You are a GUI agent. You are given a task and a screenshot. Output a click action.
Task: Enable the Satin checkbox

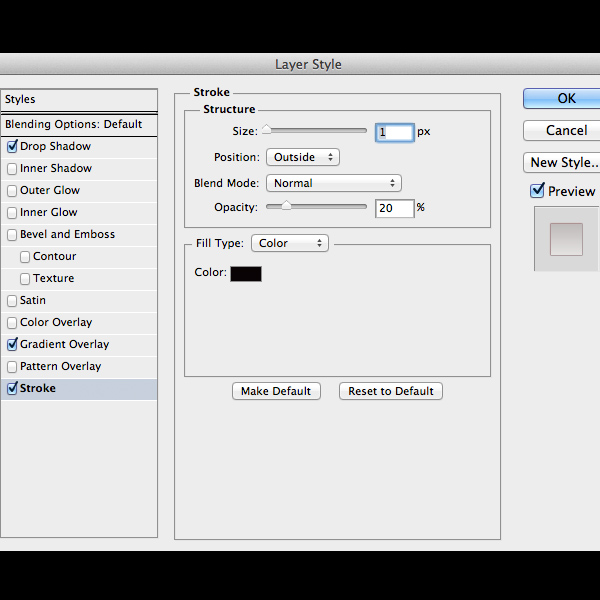12,301
